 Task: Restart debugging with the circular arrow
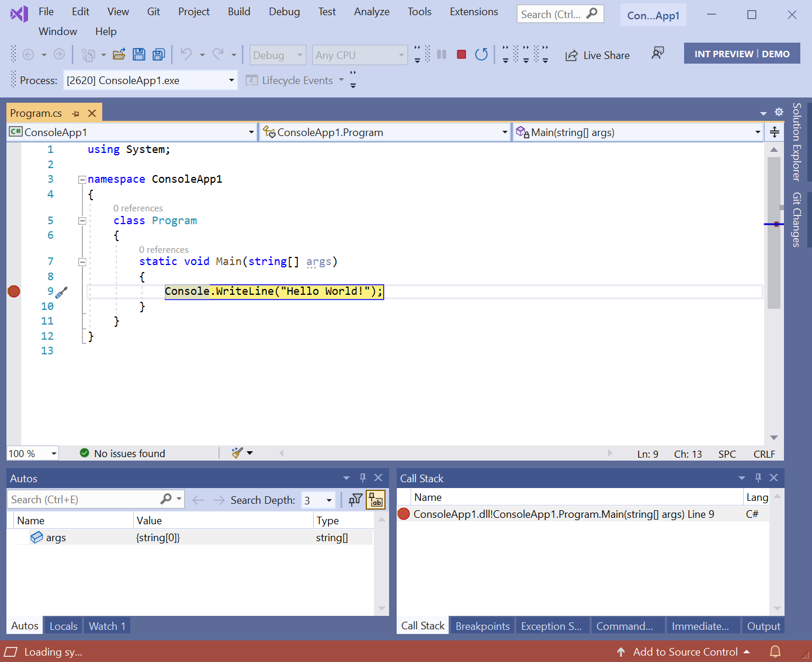(x=481, y=54)
